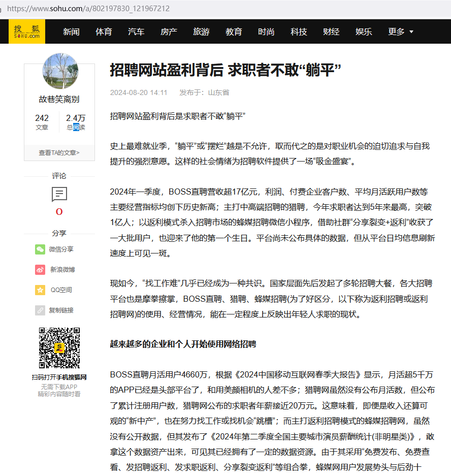Click the 评论 section label

pos(59,176)
